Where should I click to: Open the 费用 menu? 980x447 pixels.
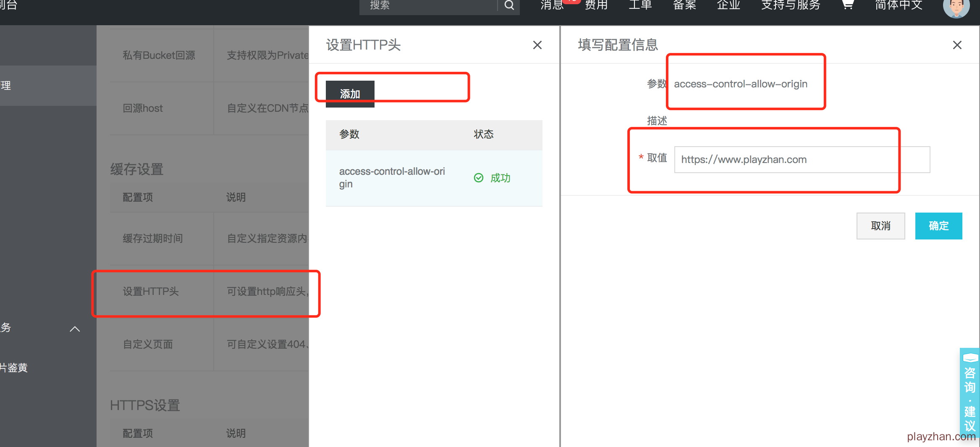[x=596, y=5]
